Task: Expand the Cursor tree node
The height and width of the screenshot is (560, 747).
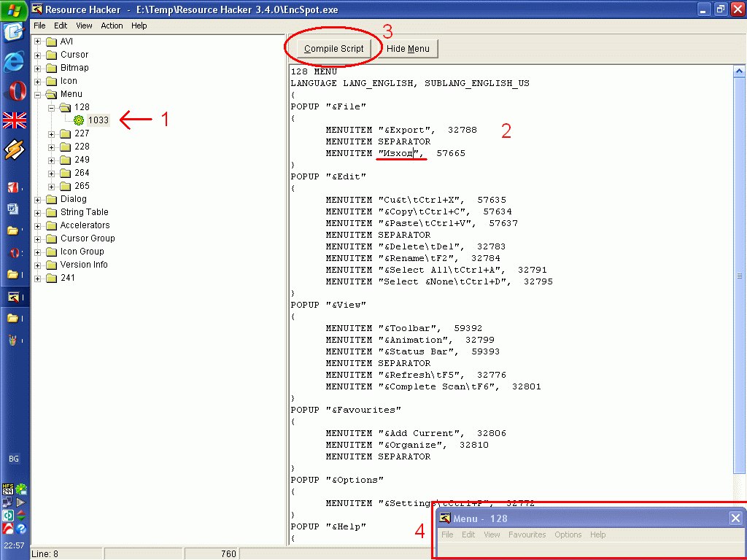Action: [x=38, y=55]
